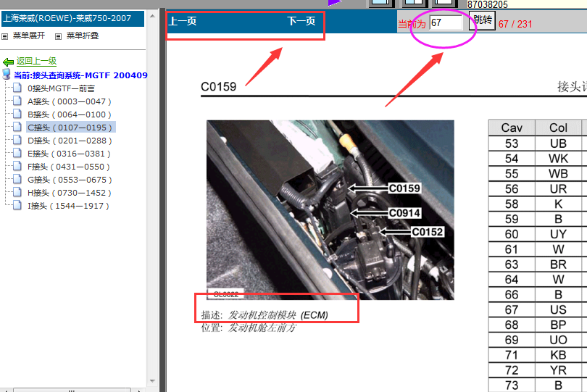
Task: Select 当前:接头查询系统-MGTF 200409 root node
Action: click(x=80, y=75)
